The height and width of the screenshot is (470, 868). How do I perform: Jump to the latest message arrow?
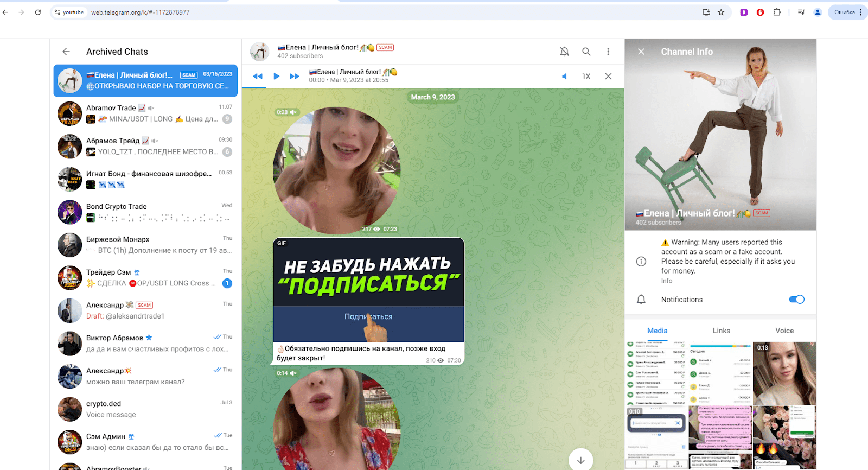[x=581, y=460]
